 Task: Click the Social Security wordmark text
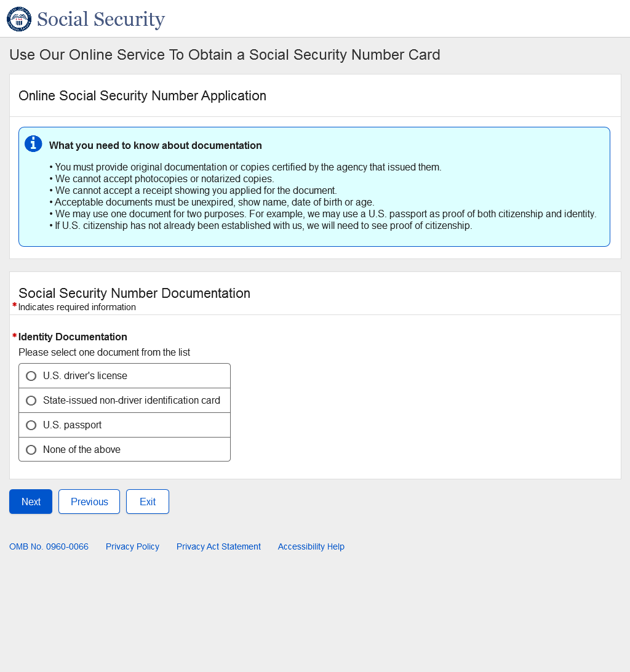pyautogui.click(x=101, y=19)
